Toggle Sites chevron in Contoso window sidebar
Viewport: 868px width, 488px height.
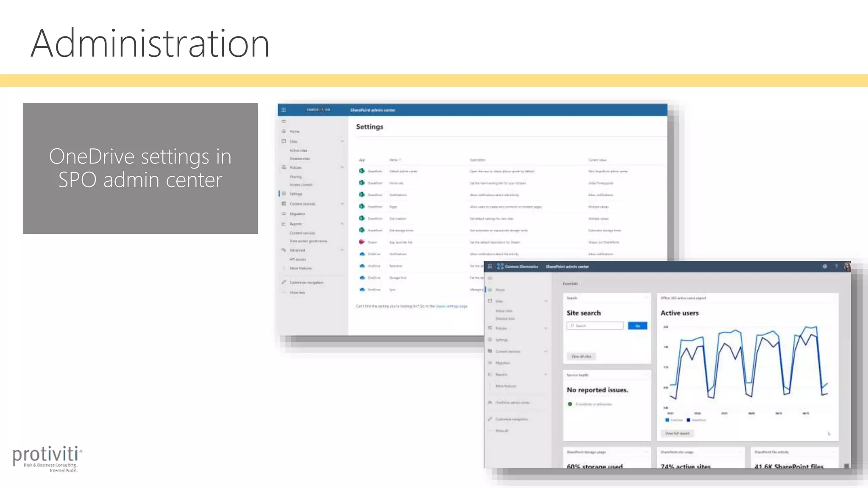coord(546,301)
